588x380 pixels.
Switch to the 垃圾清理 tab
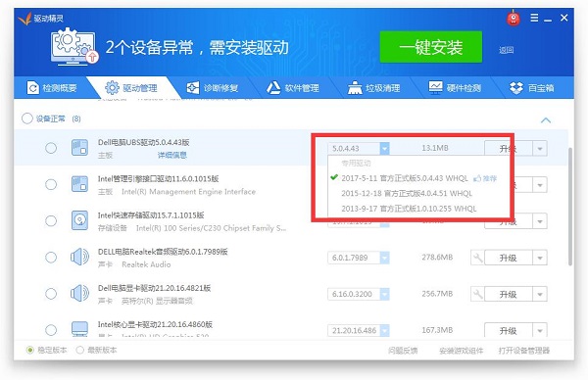tap(374, 88)
